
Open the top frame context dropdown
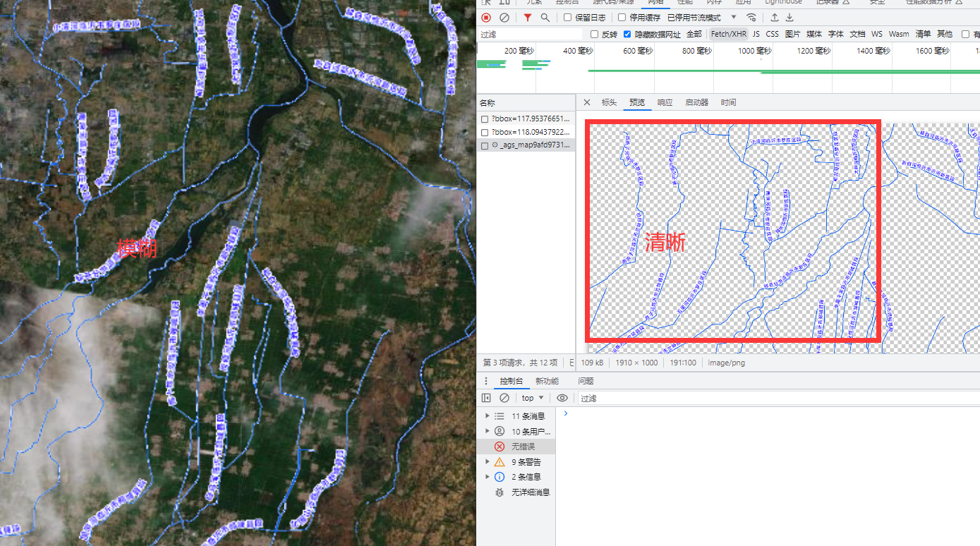(532, 397)
